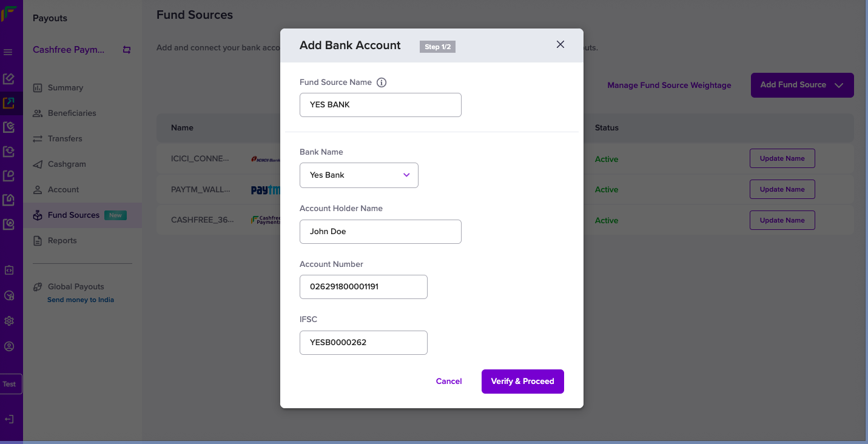The height and width of the screenshot is (444, 868).
Task: Click the ICICI_CONNE... fund source name
Action: (200, 159)
